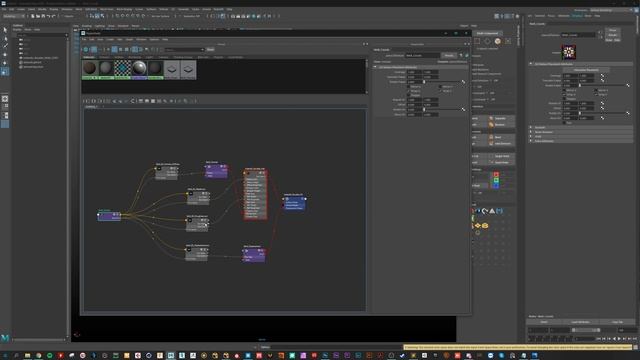Image resolution: width=640 pixels, height=360 pixels.
Task: Click the texture sample swatch in Attribute Editor
Action: [569, 52]
